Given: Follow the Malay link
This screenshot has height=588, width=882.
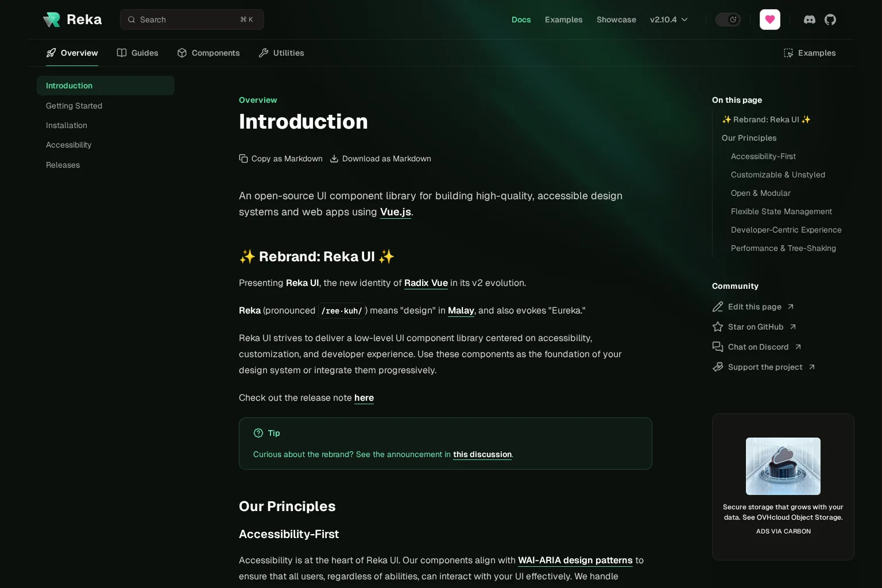Looking at the screenshot, I should [461, 311].
